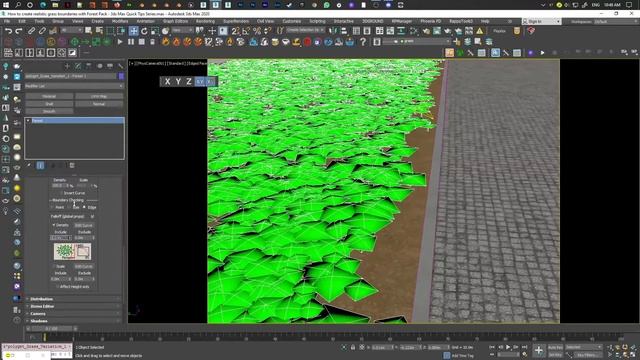The width and height of the screenshot is (640, 360).
Task: Toggle the Falloff global props checkbox
Action: 93,216
